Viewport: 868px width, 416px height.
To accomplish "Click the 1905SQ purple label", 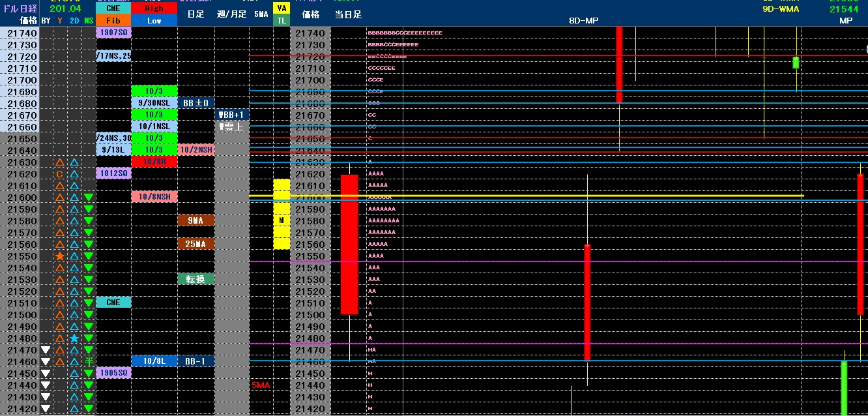I will point(113,373).
